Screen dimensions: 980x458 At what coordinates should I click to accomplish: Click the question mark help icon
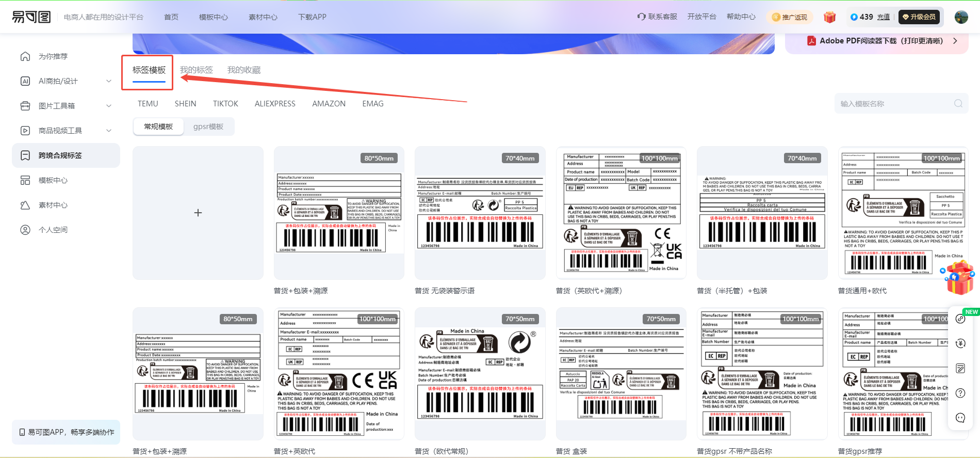[960, 393]
